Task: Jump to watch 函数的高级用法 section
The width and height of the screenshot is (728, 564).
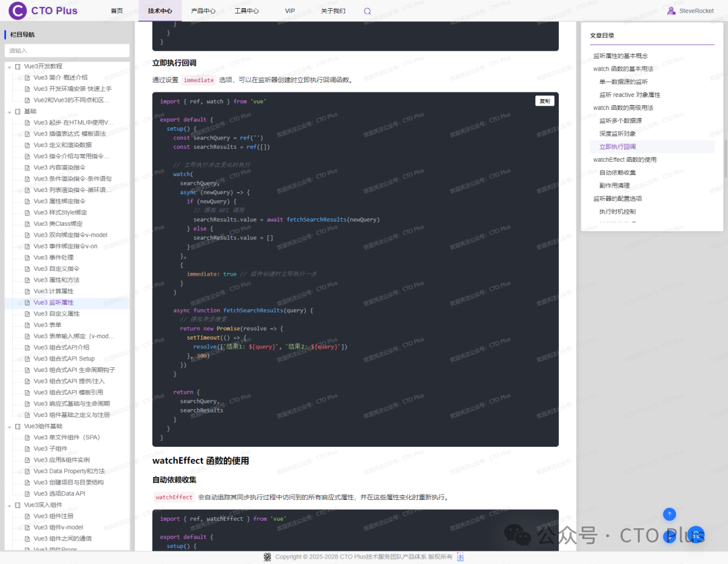Action: coord(623,108)
